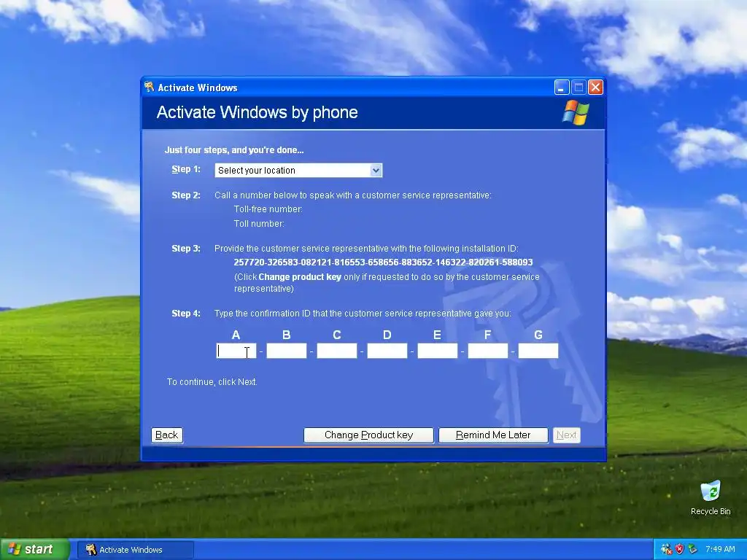Viewport: 747px width, 560px height.
Task: Click the 'To continue, click Next.' text
Action: tap(212, 382)
